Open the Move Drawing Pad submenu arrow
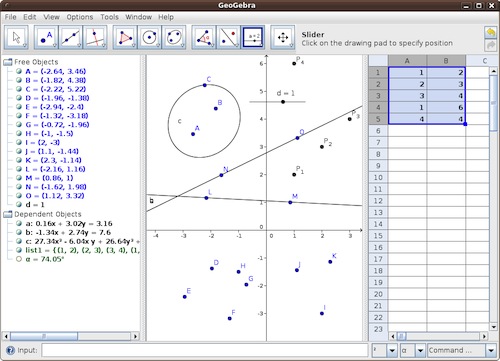Screen dimensions: 500x361 [x=292, y=45]
